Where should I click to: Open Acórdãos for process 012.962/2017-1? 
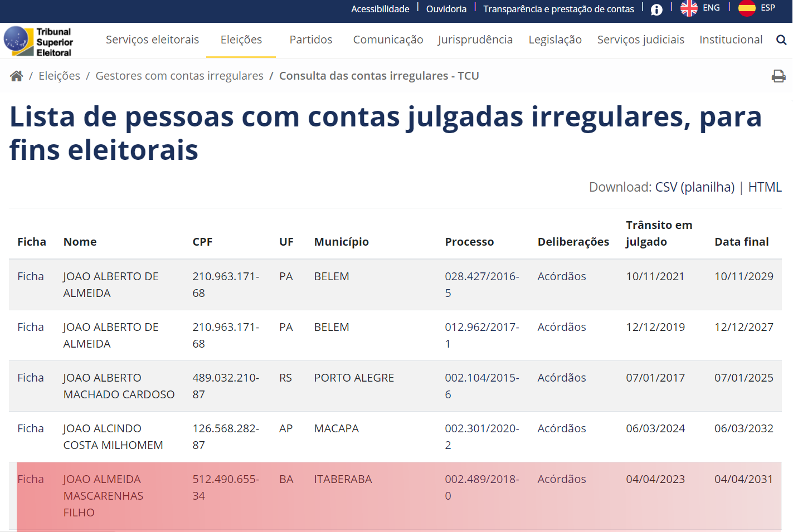(x=562, y=327)
